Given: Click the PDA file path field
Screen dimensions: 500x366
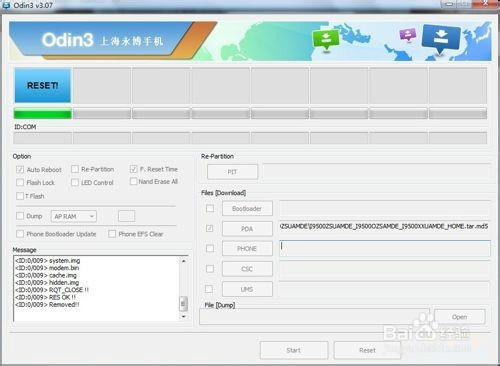Looking at the screenshot, I should (x=385, y=228).
